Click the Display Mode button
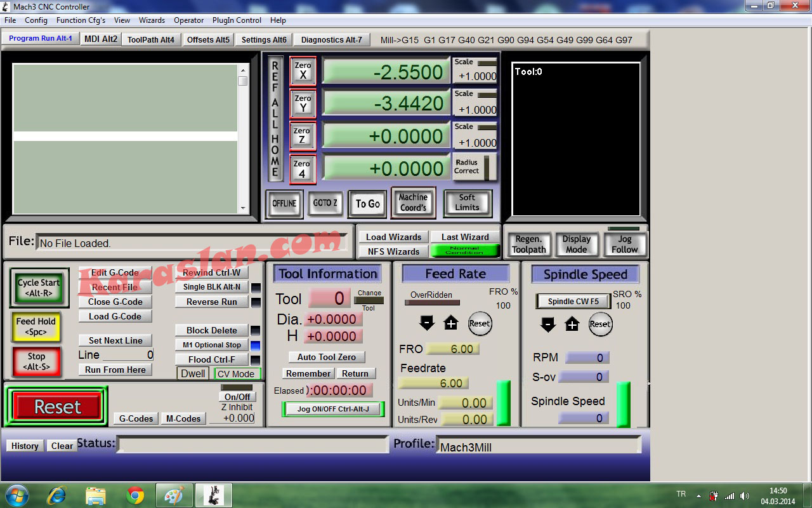Viewport: 812px width, 508px height. (576, 244)
